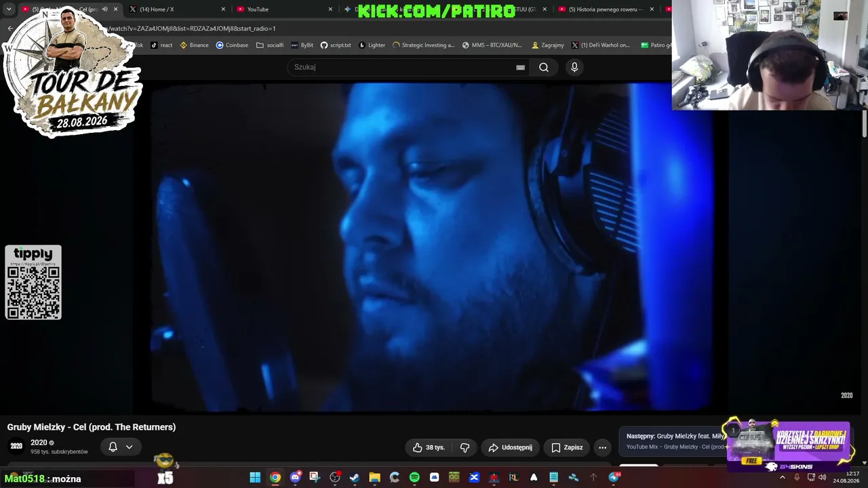Toggle system volume icon in tray

(822, 477)
